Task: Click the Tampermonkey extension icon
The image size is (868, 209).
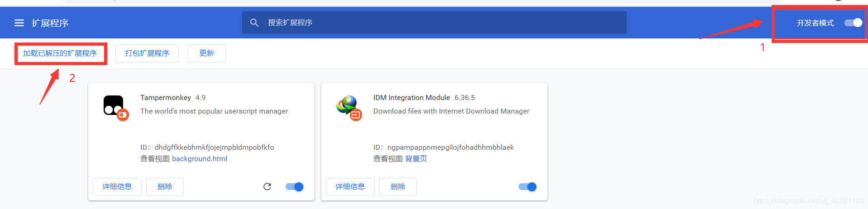Action: (x=116, y=108)
